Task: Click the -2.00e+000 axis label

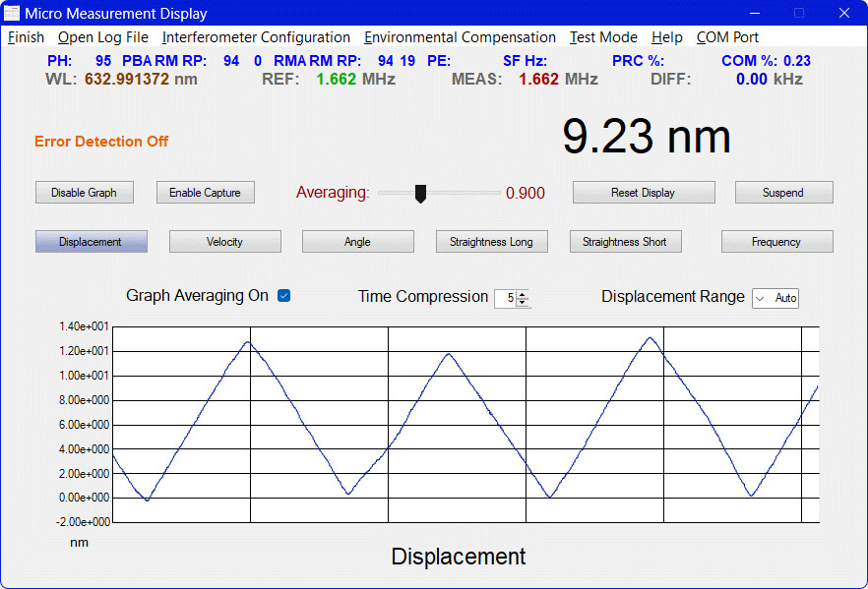Action: tap(83, 522)
